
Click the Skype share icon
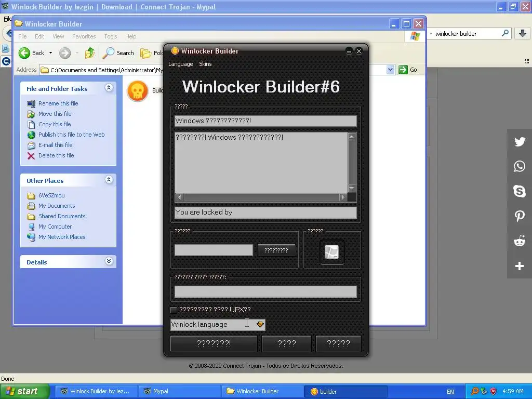[520, 191]
